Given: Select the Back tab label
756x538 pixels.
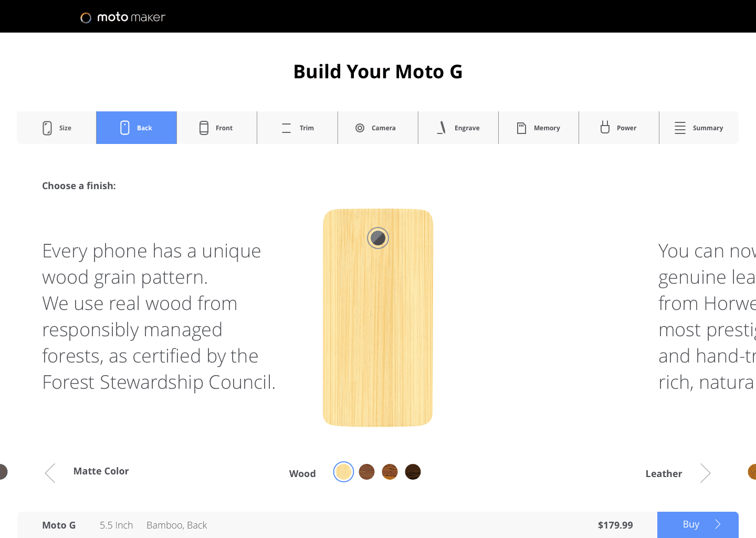Looking at the screenshot, I should [x=144, y=128].
